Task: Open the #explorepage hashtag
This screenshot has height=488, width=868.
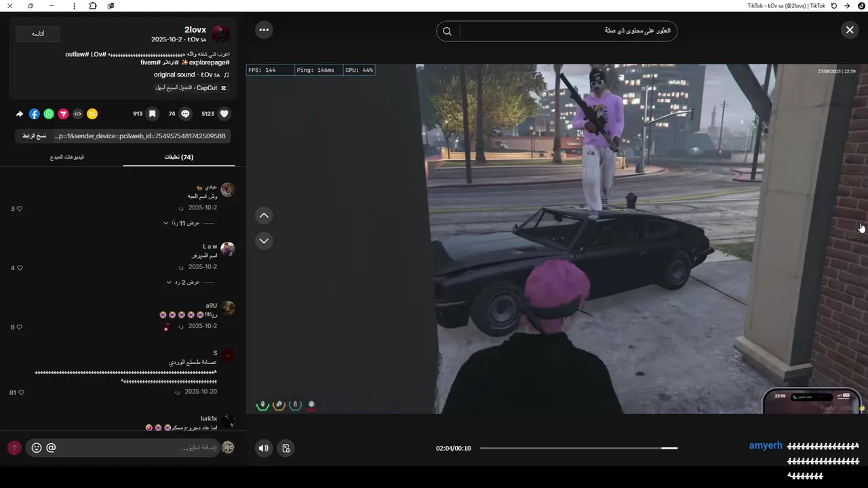Action: click(210, 62)
